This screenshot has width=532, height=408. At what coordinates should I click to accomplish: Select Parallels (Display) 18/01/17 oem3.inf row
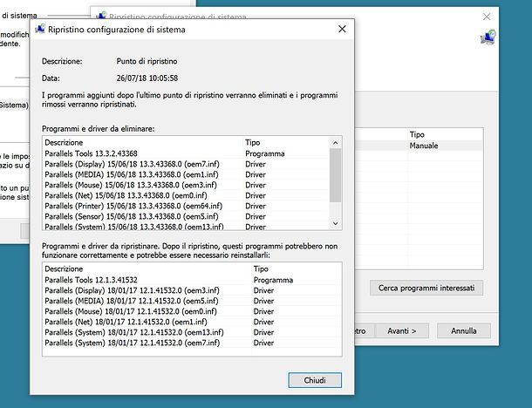192,290
